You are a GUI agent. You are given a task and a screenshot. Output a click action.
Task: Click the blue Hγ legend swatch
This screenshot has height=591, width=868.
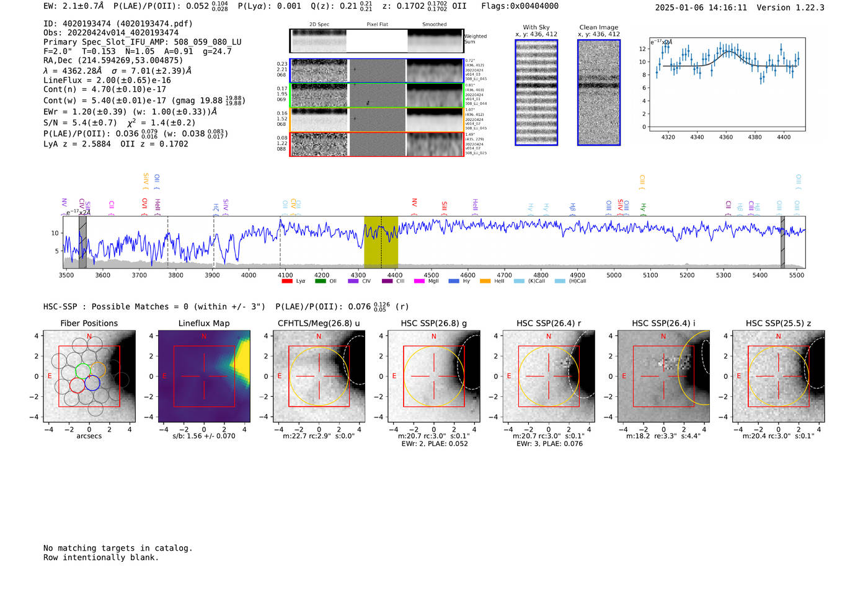[454, 281]
